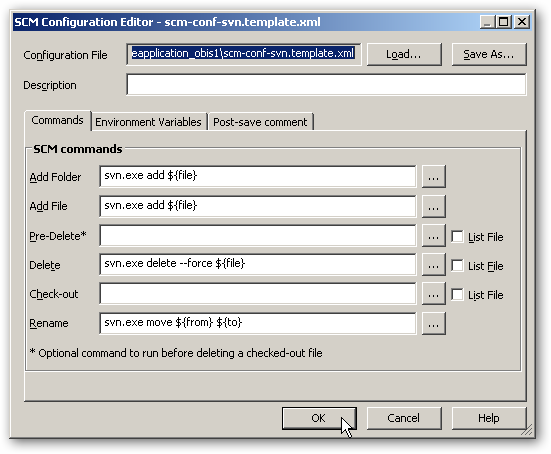Click the Description label
The height and width of the screenshot is (454, 551).
pos(50,85)
